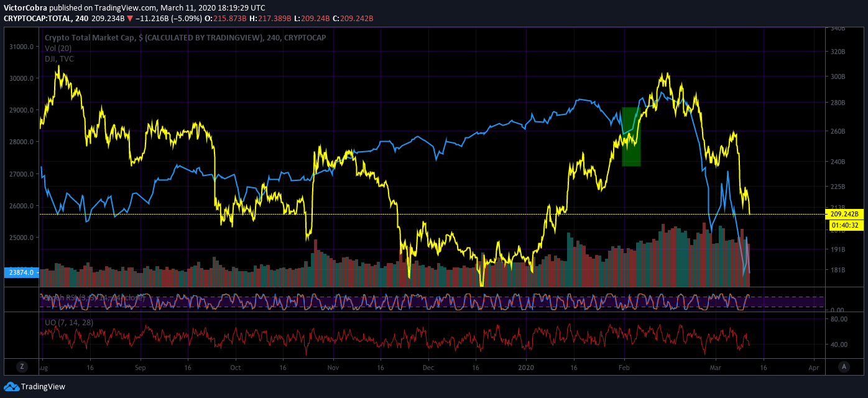Click the L:209.24B low value
Image resolution: width=868 pixels, height=398 pixels.
311,19
